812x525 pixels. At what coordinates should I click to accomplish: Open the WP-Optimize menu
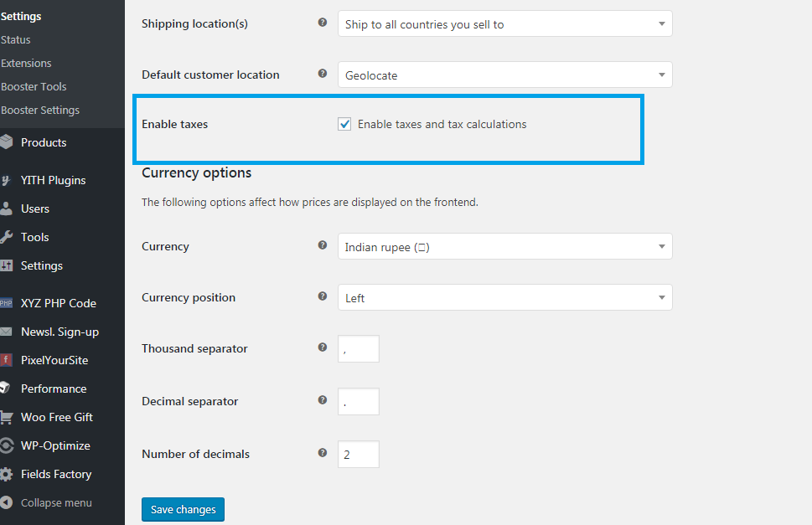coord(55,445)
